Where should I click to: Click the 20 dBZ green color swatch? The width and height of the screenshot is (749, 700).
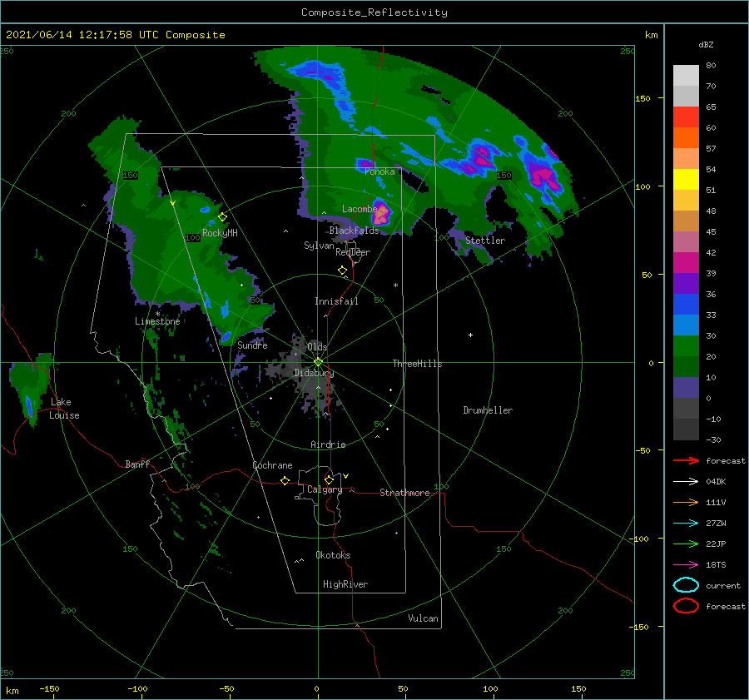[x=686, y=346]
